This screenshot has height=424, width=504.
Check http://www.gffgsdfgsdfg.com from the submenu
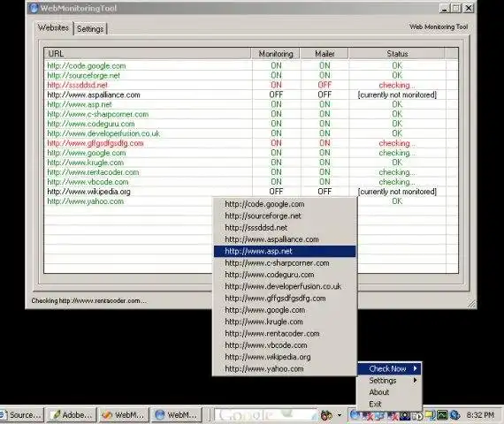tap(285, 299)
